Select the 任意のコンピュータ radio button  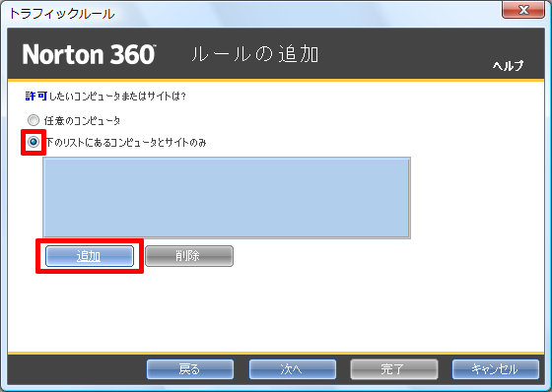click(34, 120)
